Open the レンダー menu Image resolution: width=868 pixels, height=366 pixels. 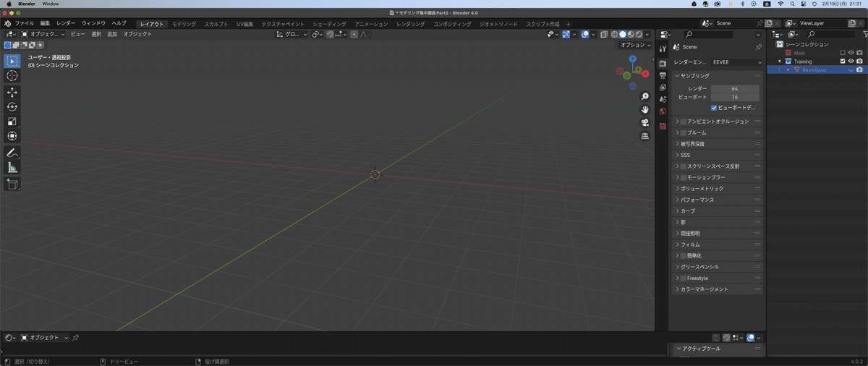(65, 24)
